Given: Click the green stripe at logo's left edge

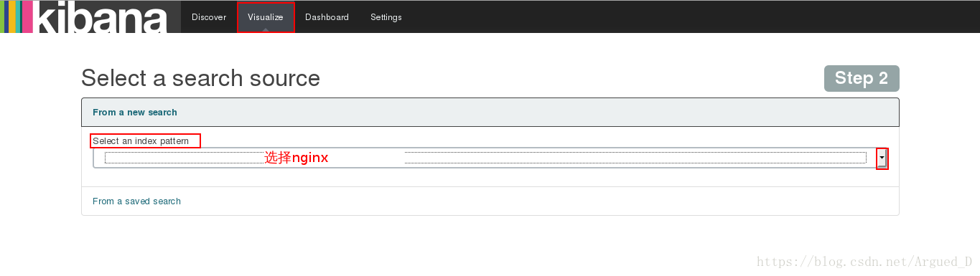Looking at the screenshot, I should [2, 16].
